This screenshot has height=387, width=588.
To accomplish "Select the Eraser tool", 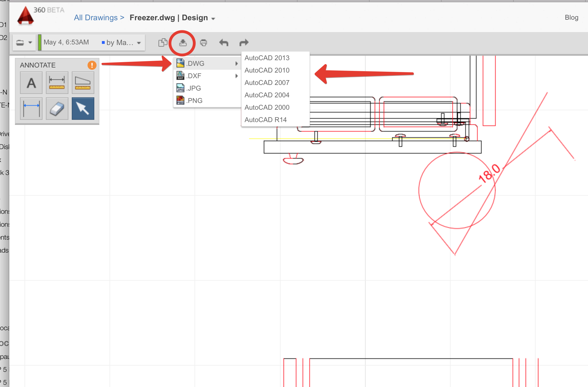I will [x=57, y=109].
